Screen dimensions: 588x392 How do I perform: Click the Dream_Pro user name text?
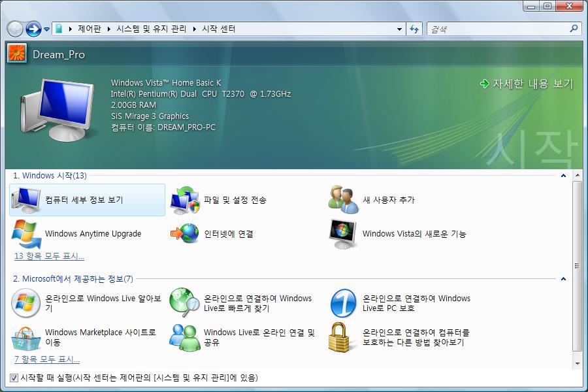pyautogui.click(x=59, y=55)
